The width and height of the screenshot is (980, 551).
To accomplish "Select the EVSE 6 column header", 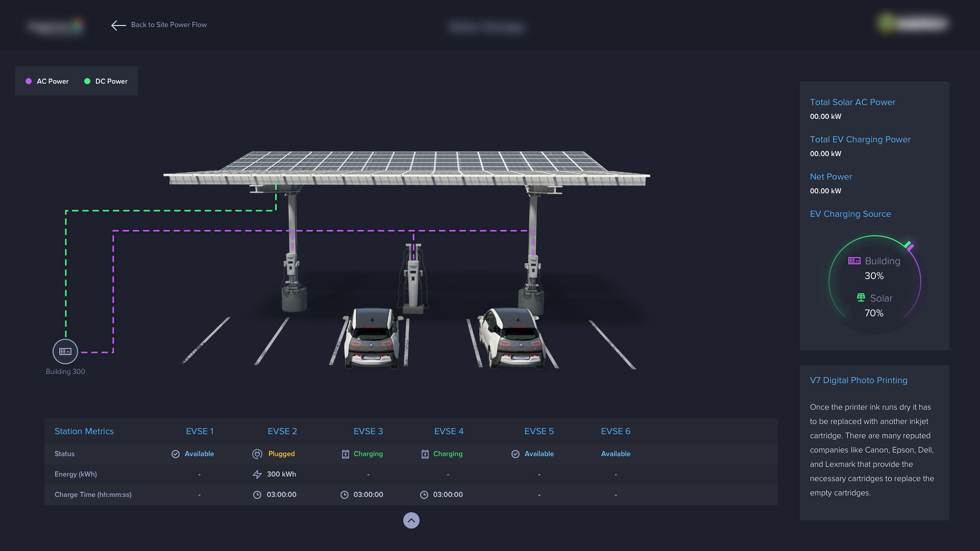I will pos(616,431).
